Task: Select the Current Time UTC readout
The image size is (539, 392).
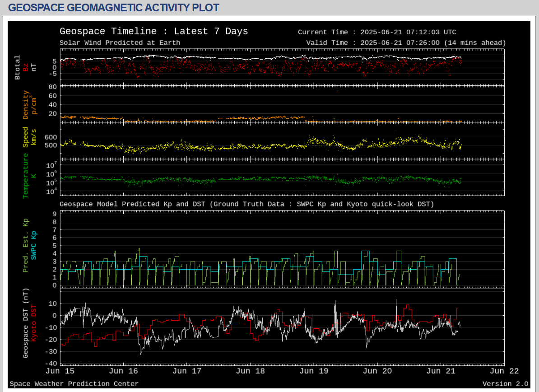Action: coord(377,32)
